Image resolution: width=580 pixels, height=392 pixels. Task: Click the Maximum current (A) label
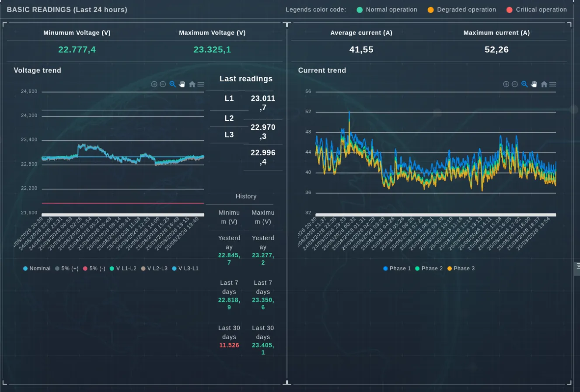pos(496,33)
